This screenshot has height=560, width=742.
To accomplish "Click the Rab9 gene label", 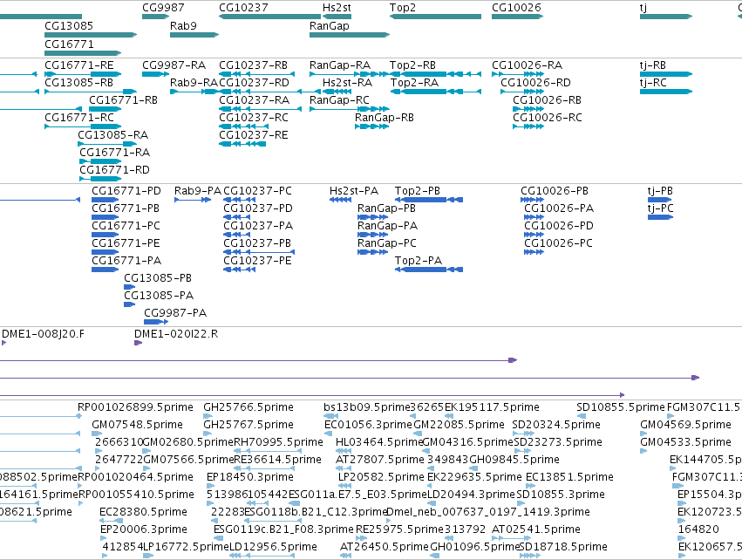I will click(x=183, y=26).
